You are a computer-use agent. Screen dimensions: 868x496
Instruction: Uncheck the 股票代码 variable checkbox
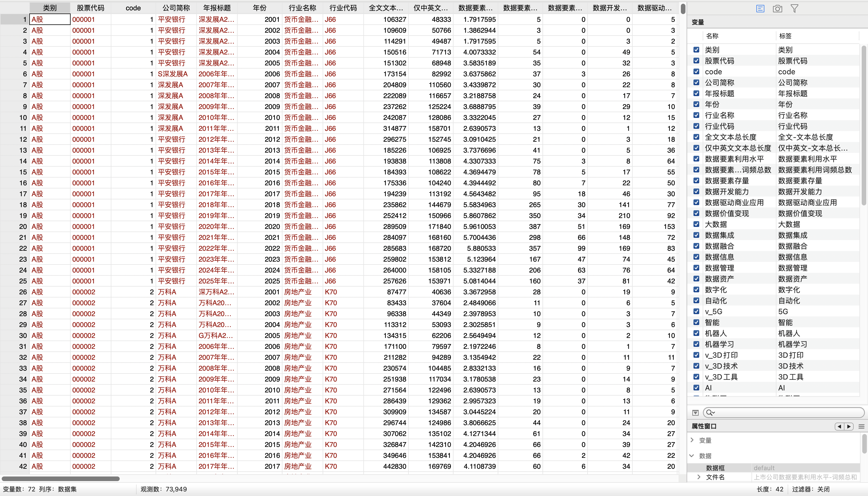696,61
